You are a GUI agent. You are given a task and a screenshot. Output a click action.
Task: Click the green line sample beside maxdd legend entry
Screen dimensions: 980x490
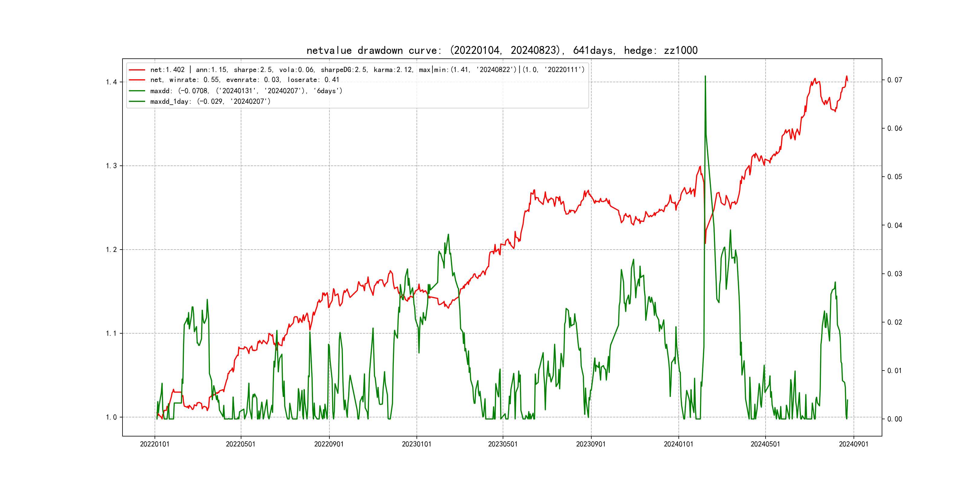click(137, 91)
